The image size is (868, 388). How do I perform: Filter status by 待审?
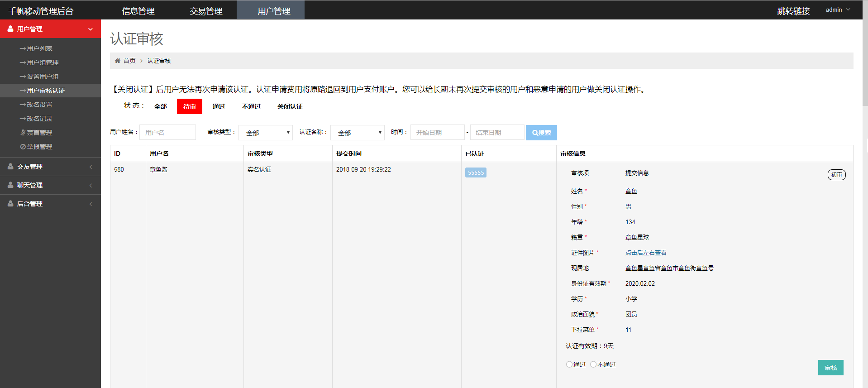click(190, 106)
